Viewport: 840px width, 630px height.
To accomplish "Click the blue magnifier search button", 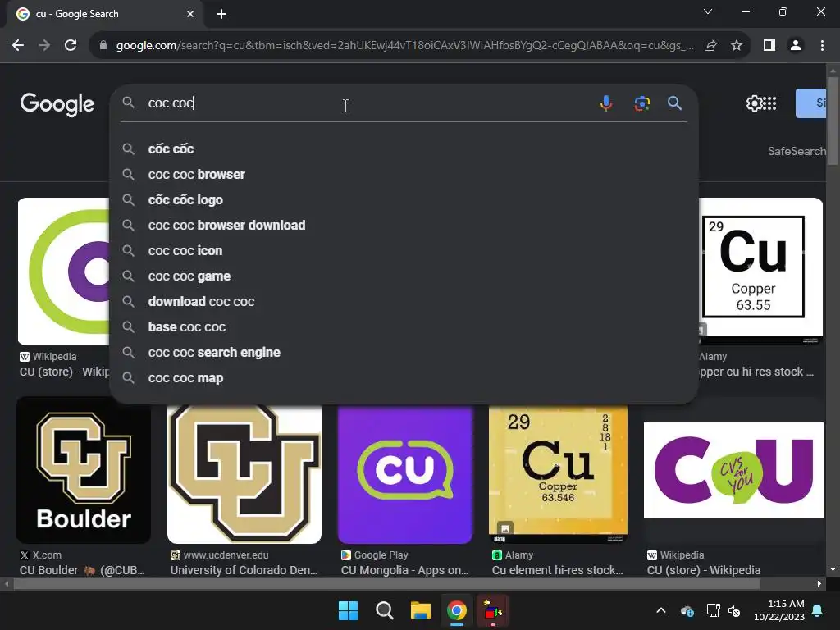I will (674, 103).
